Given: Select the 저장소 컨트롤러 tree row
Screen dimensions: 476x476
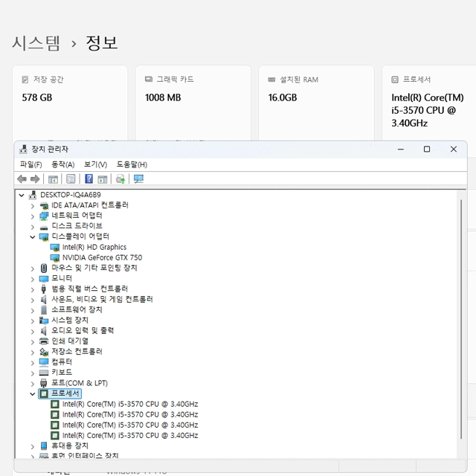Looking at the screenshot, I should [x=77, y=352].
